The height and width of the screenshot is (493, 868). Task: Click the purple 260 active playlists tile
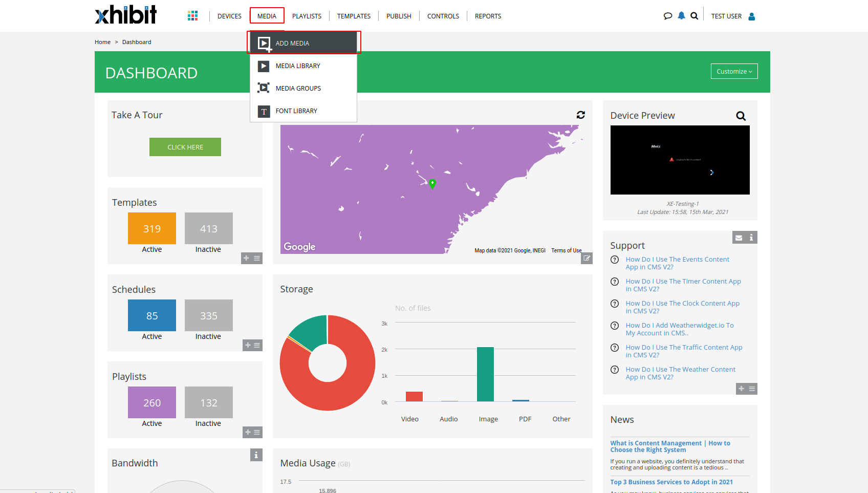152,402
